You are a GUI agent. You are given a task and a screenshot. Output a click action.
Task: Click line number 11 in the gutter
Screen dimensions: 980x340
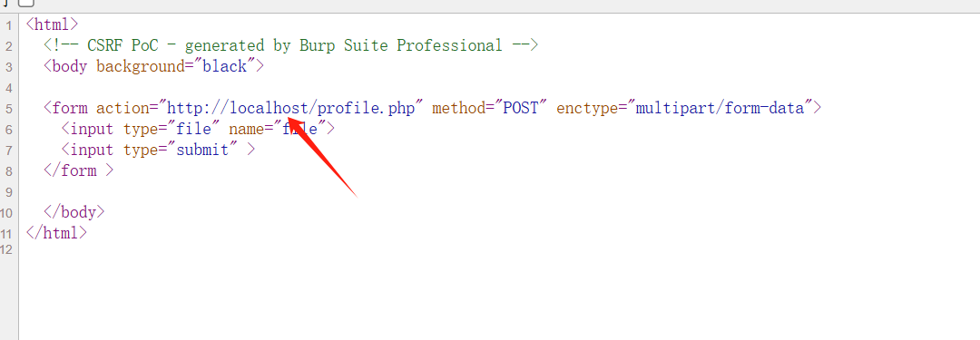pos(6,235)
